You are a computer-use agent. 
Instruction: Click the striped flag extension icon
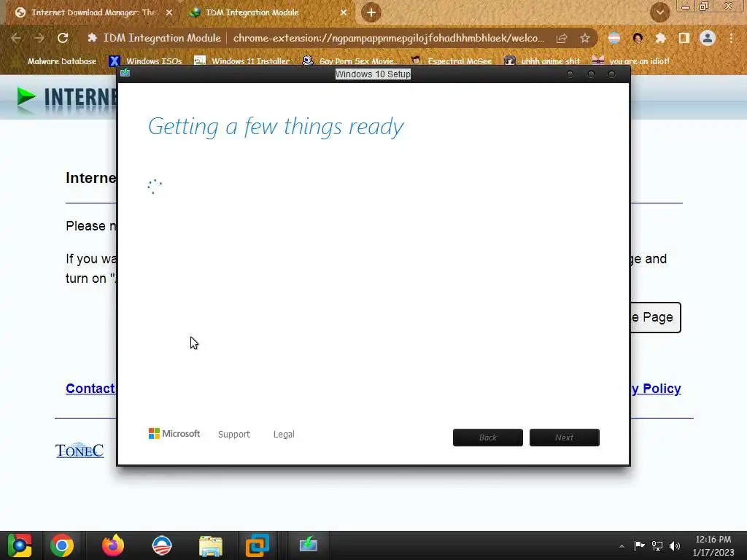tap(614, 38)
